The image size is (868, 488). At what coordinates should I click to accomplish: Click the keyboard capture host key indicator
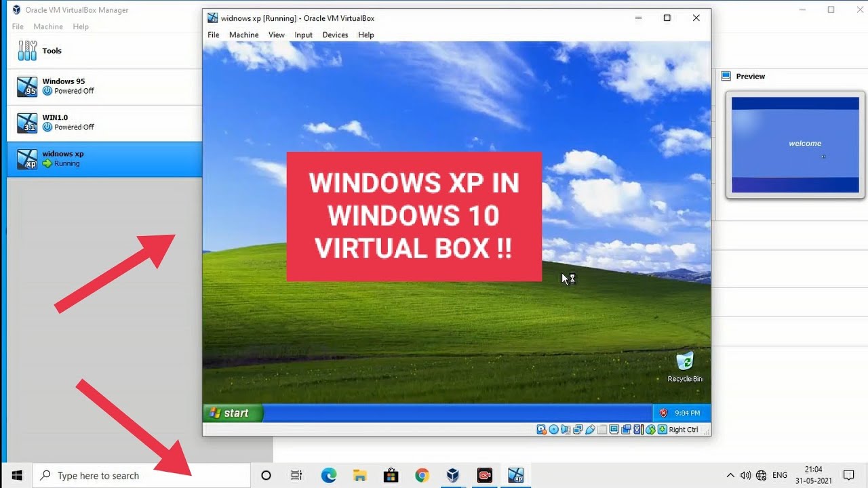(x=663, y=430)
